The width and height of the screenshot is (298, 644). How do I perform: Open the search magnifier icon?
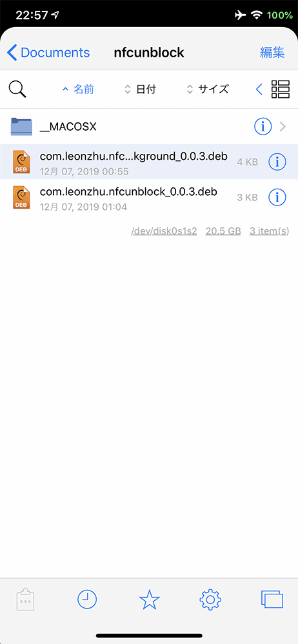(x=17, y=89)
